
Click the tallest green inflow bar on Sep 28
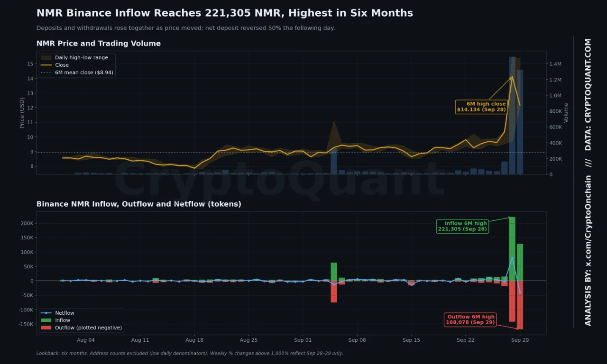512,249
